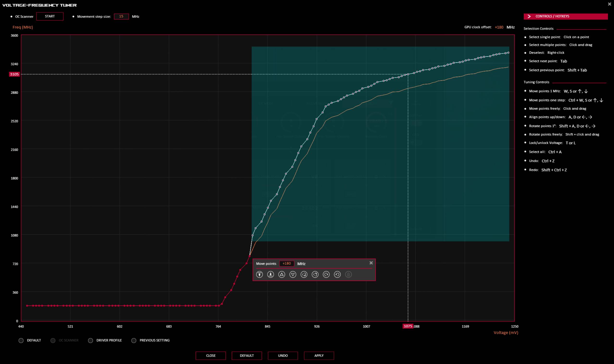Close the Voltage-Frequency Tuner window
614x364 pixels.
[610, 4]
